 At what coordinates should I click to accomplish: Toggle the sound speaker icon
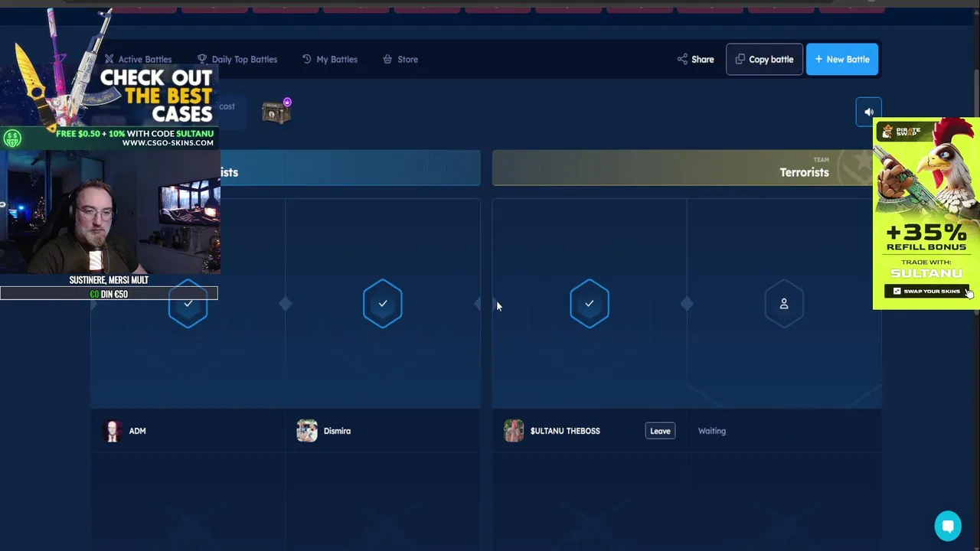click(869, 112)
